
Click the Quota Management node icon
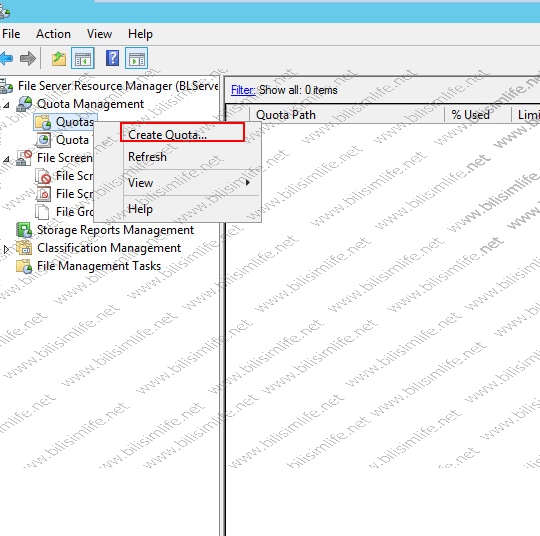click(24, 104)
